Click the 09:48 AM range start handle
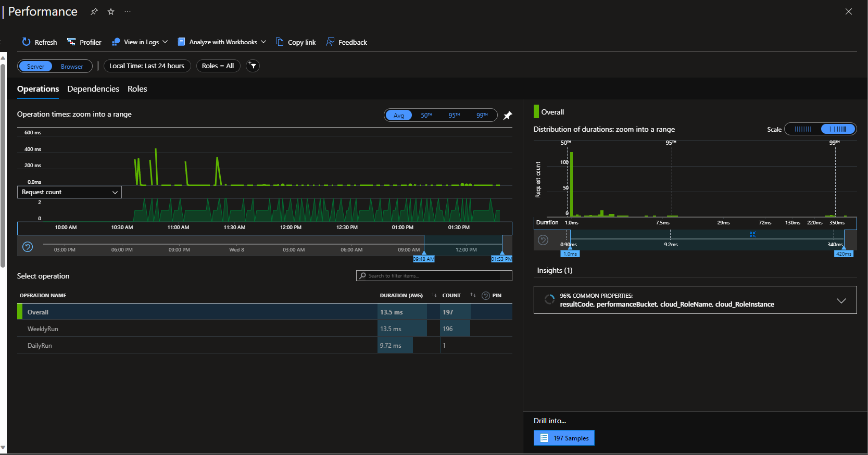Screen dimensions: 868x455 [x=424, y=258]
